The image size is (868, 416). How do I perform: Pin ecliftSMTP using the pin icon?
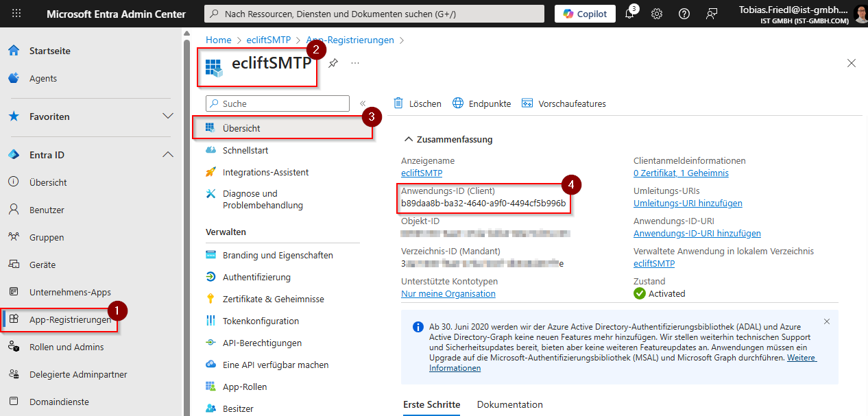(x=333, y=62)
